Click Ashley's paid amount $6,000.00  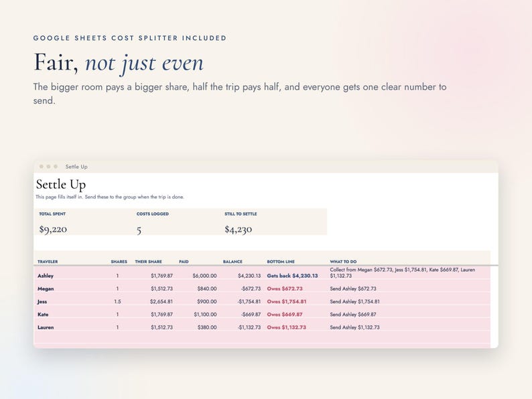[204, 276]
